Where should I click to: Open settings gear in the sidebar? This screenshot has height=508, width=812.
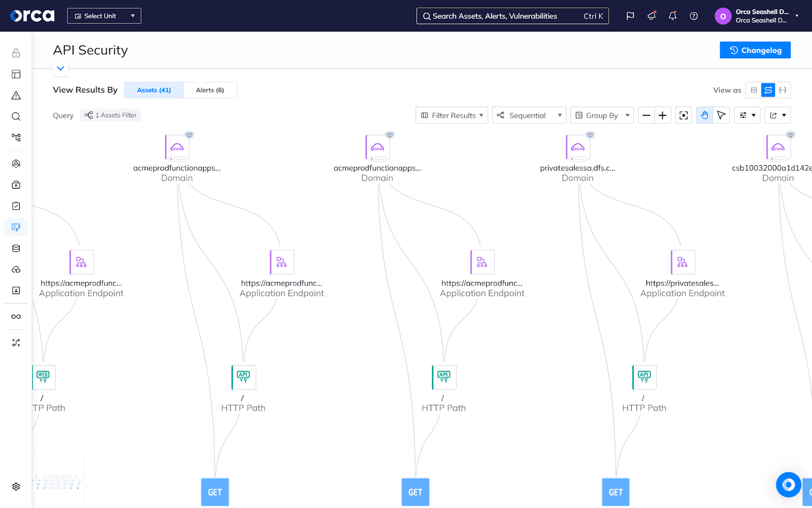point(16,487)
